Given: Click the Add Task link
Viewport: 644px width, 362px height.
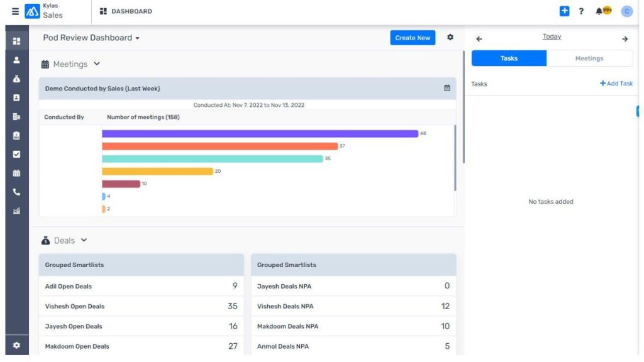Looking at the screenshot, I should [616, 84].
